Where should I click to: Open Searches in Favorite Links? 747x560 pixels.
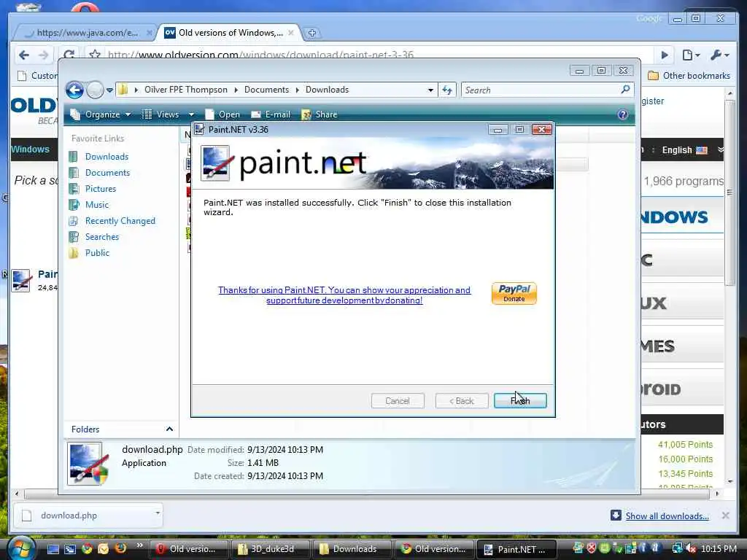102,237
